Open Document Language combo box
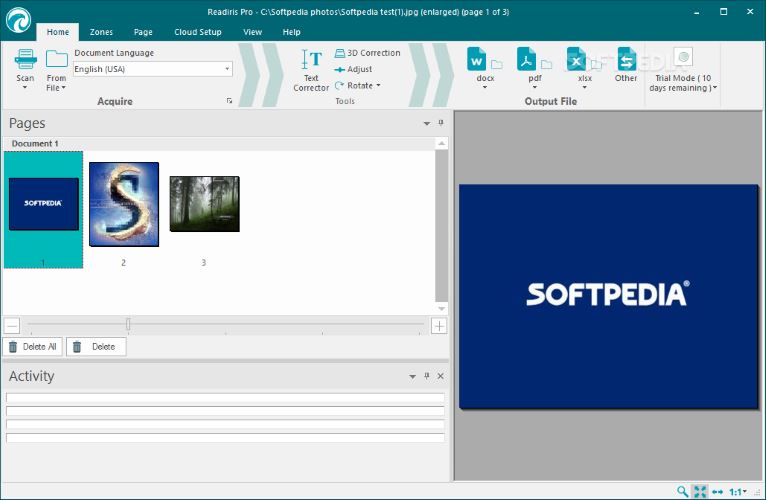766x500 pixels. [x=153, y=69]
